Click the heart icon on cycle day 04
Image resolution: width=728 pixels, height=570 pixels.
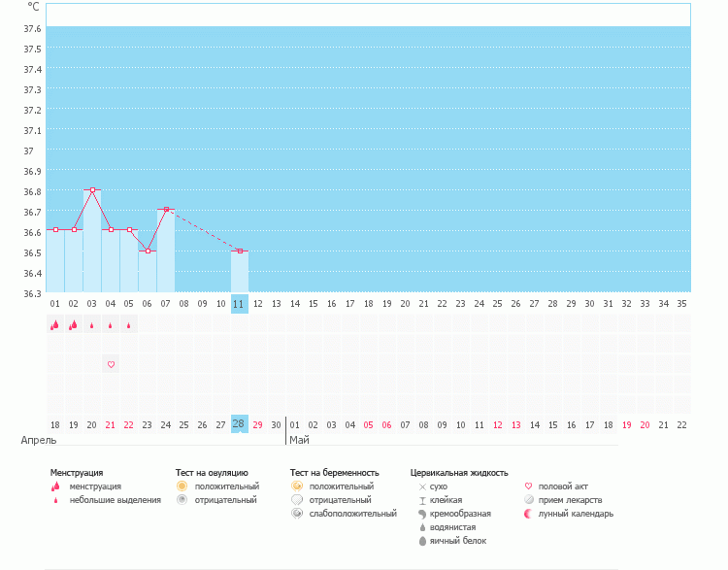111,364
